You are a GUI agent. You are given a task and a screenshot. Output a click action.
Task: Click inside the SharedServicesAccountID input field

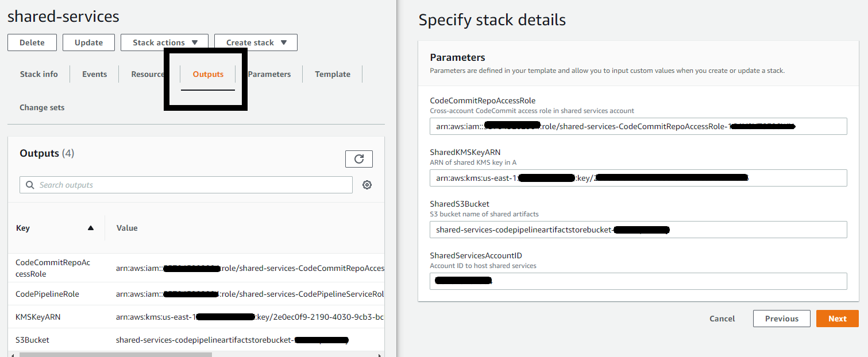click(638, 281)
